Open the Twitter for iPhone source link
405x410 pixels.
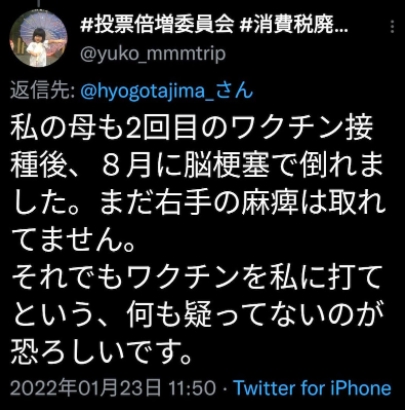pyautogui.click(x=313, y=388)
